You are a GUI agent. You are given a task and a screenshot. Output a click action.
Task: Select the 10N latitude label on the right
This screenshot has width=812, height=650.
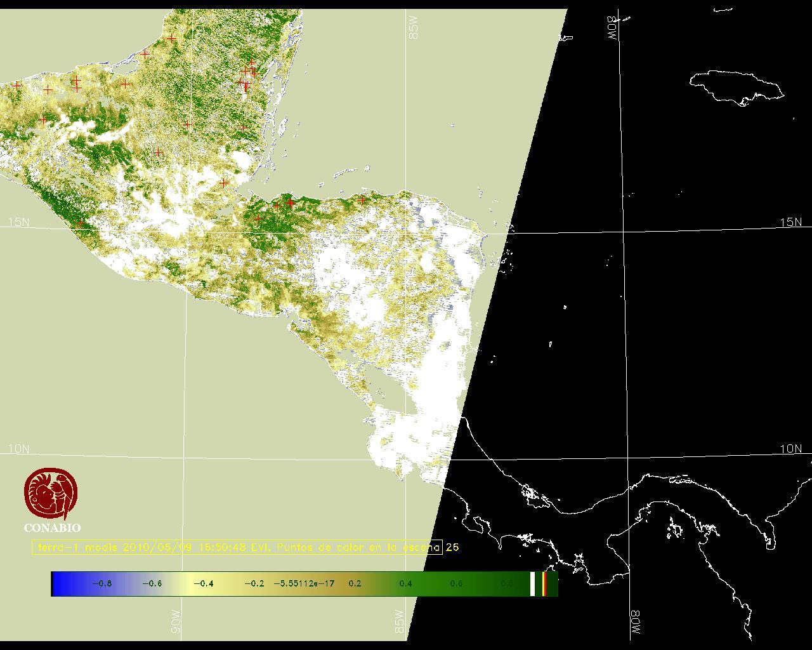790,449
